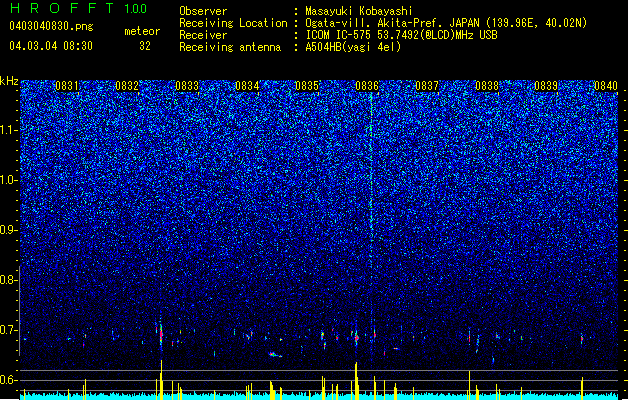Click the 0.8 kHz axis label
Viewport: 629px width, 400px height.
point(9,280)
